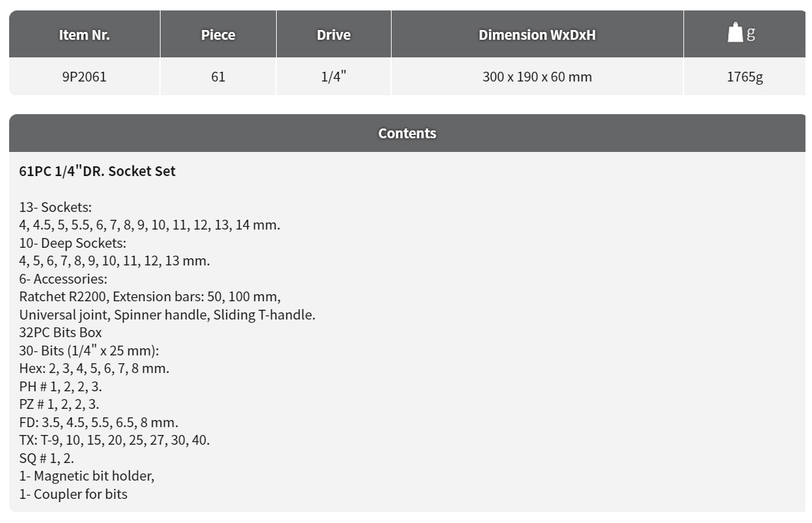Click the Drive column header

pyautogui.click(x=334, y=35)
